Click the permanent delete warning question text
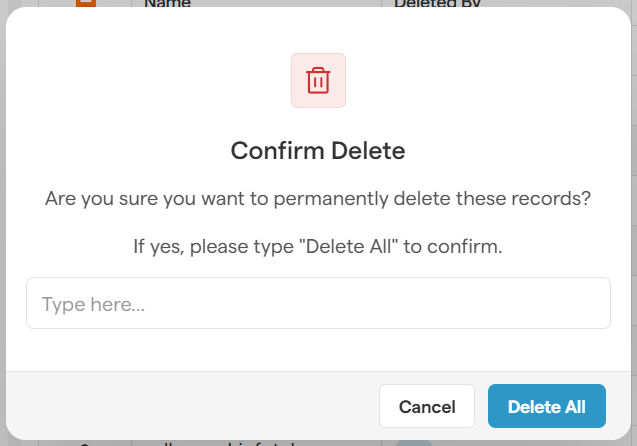This screenshot has height=446, width=637. [x=318, y=199]
